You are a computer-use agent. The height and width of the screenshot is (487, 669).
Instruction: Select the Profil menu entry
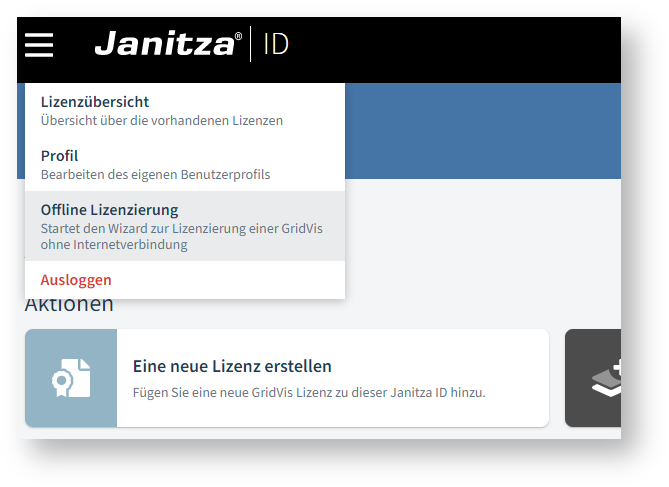pyautogui.click(x=185, y=164)
